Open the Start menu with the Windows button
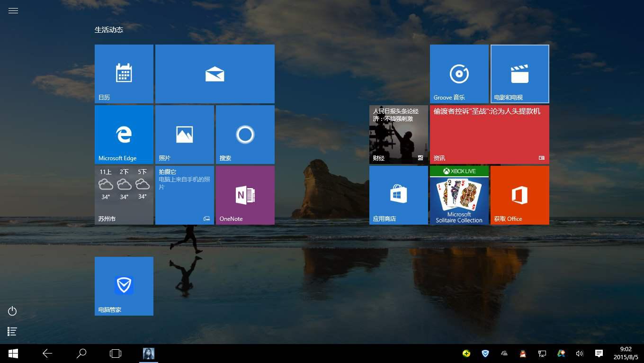 [x=13, y=354]
